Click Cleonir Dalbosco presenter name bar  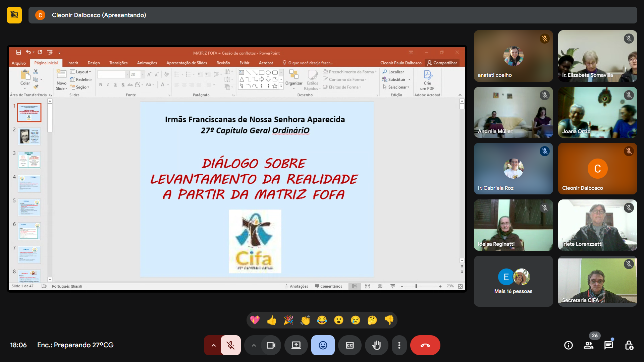[x=99, y=15]
